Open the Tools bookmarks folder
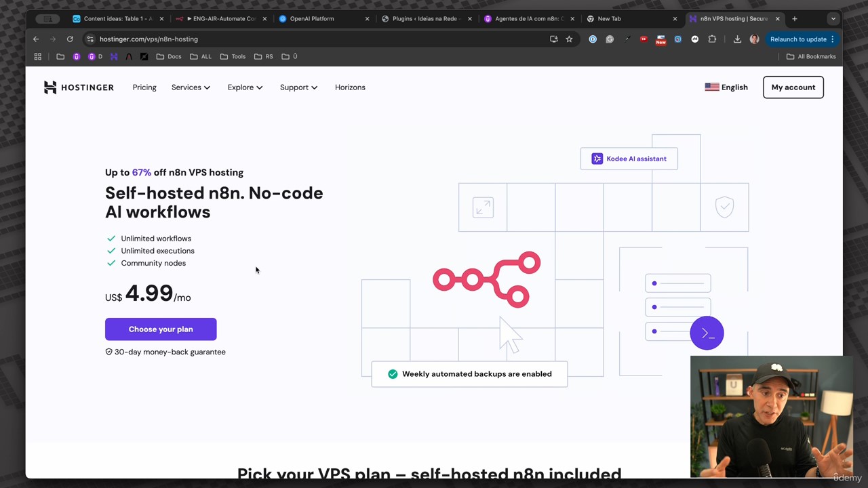Image resolution: width=868 pixels, height=488 pixels. coord(233,56)
